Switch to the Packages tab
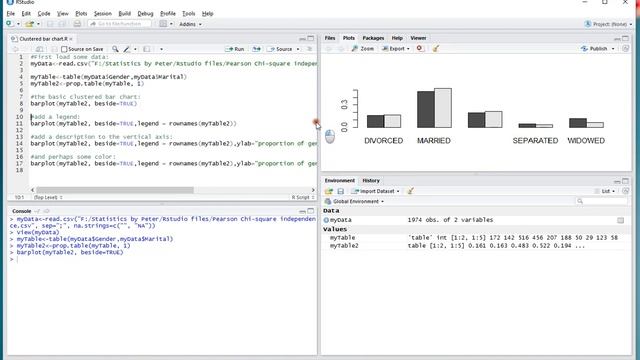Screen dimensions: 640x360 [373, 38]
